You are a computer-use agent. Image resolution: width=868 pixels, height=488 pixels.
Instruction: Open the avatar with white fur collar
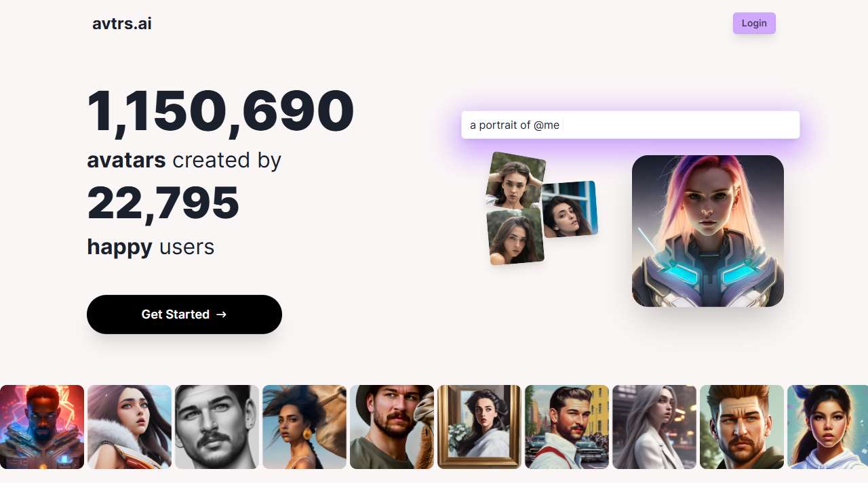click(x=130, y=427)
